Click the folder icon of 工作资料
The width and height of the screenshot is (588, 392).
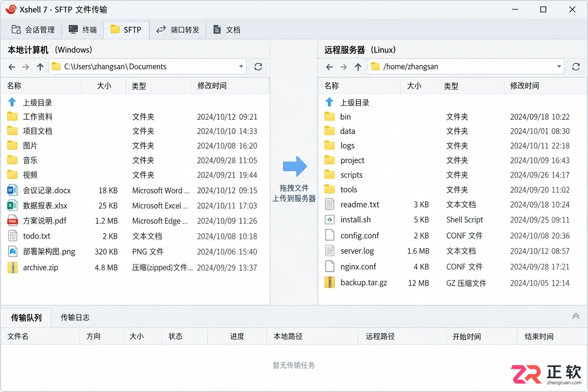pyautogui.click(x=12, y=117)
